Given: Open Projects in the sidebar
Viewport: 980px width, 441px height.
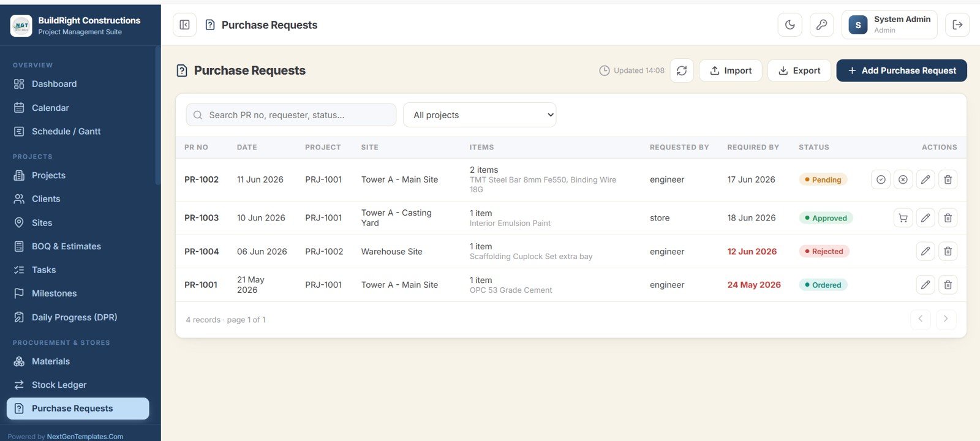Looking at the screenshot, I should [x=78, y=175].
